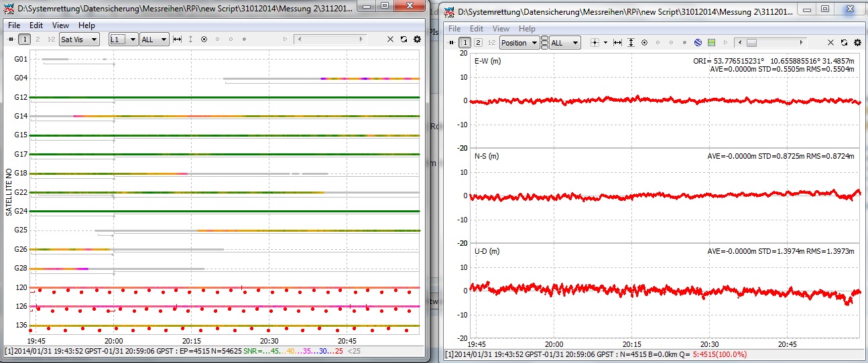Click connect icon in Sat Vis window

11,40
